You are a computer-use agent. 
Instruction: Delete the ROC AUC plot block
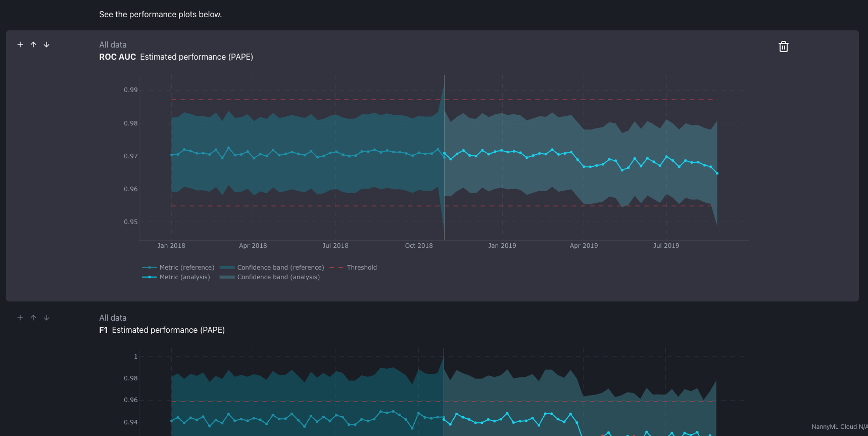[x=783, y=47]
